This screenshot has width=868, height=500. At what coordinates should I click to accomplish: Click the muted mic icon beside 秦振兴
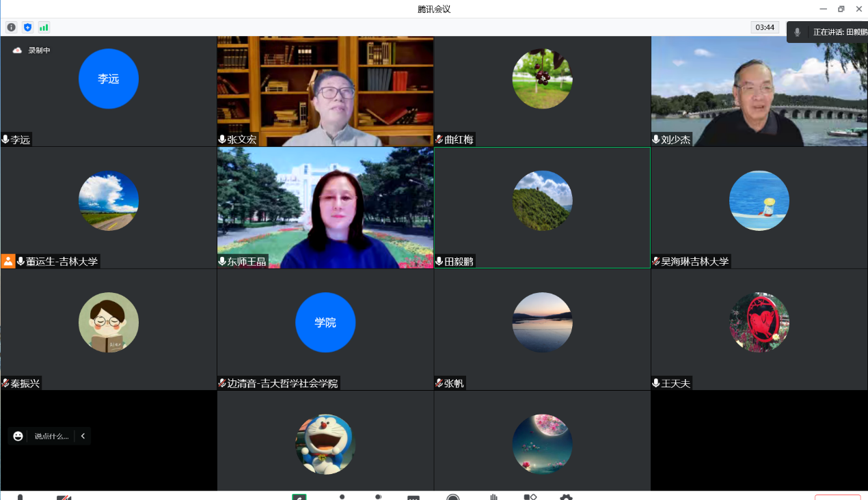[x=5, y=383]
